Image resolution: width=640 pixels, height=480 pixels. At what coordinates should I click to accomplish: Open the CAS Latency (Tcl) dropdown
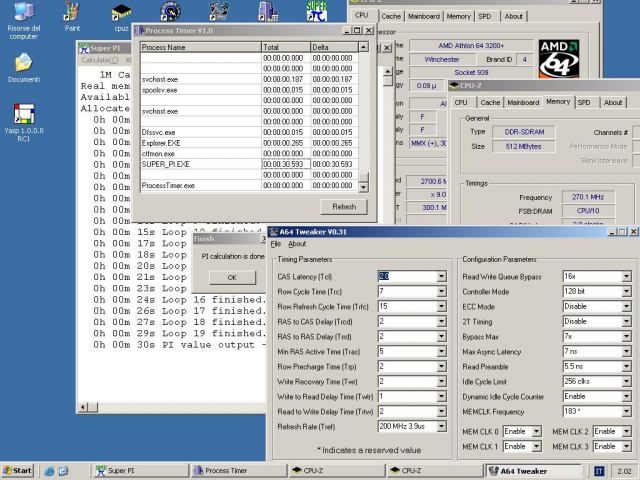(x=441, y=277)
